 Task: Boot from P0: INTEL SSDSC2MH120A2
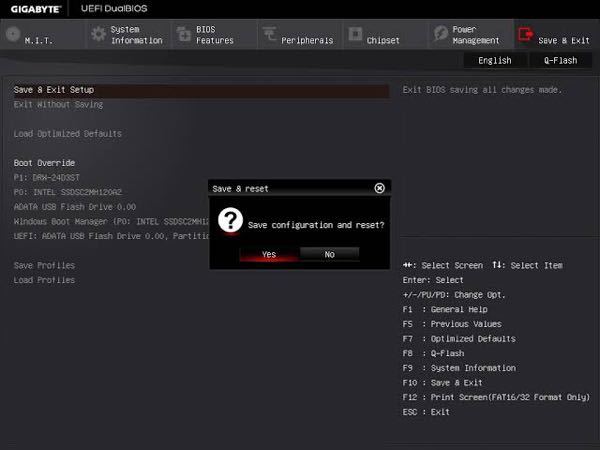[68, 192]
